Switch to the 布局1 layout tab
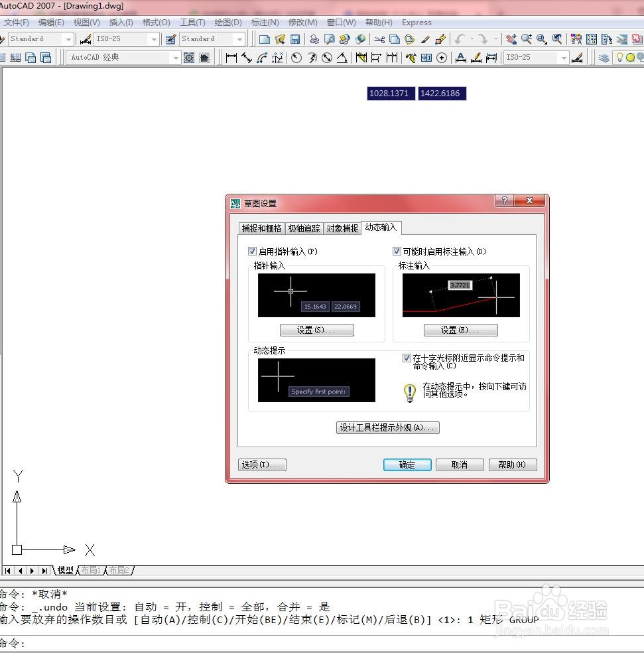Viewport: 644px width, 653px height. 91,570
